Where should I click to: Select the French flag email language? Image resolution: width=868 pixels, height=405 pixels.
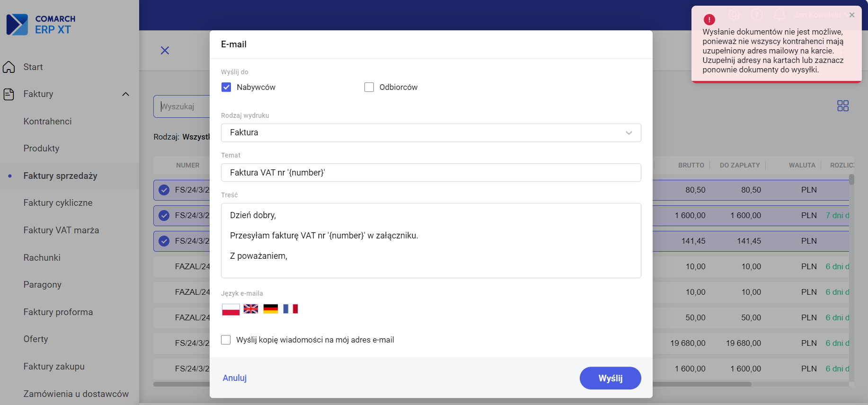click(291, 309)
